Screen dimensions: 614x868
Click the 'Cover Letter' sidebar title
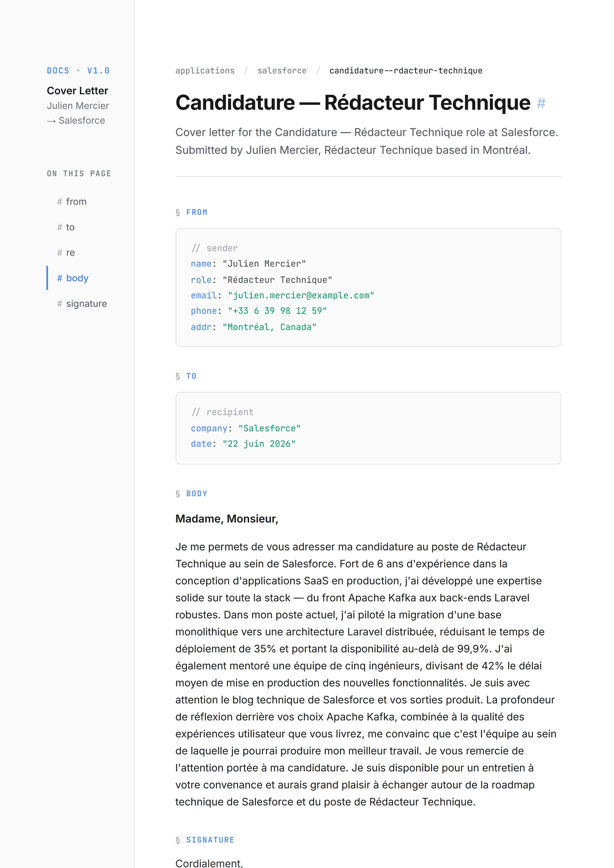coord(77,91)
